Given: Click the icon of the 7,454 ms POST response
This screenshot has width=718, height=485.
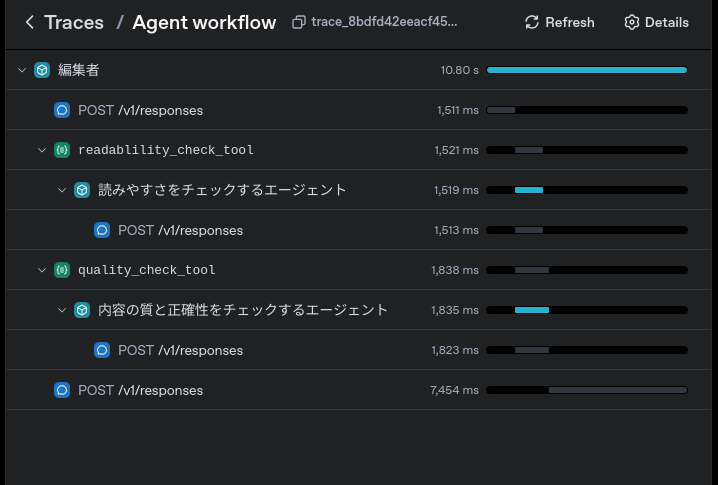Looking at the screenshot, I should click(62, 390).
